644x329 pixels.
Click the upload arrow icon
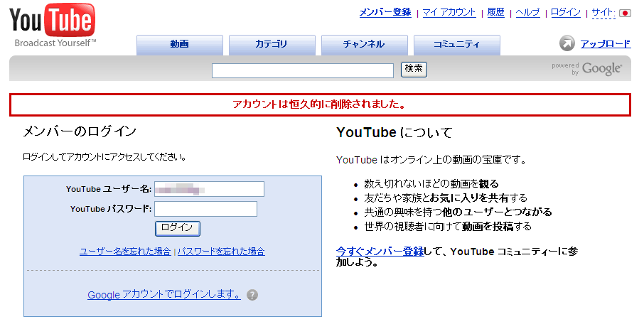coord(567,43)
